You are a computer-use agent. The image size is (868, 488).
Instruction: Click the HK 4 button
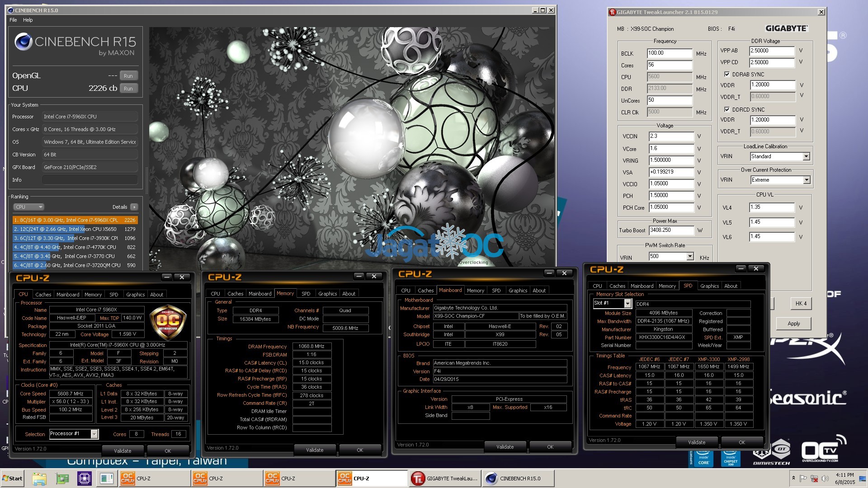[x=801, y=304]
